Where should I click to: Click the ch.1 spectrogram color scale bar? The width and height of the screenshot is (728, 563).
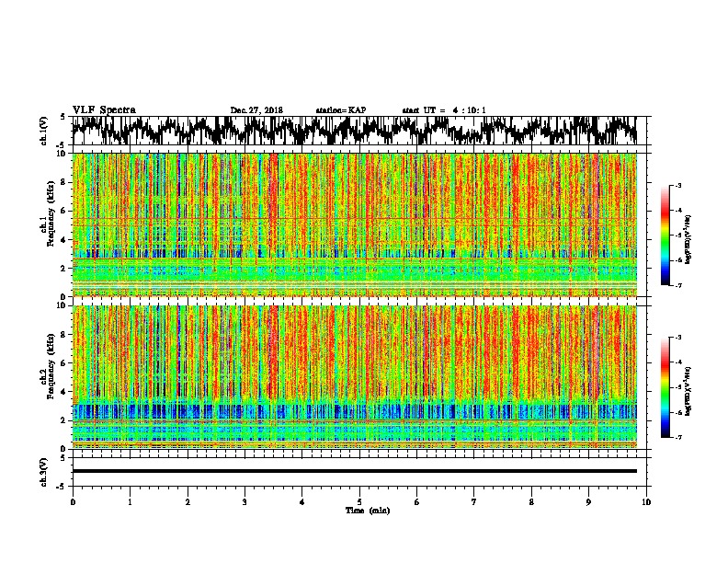(x=665, y=236)
